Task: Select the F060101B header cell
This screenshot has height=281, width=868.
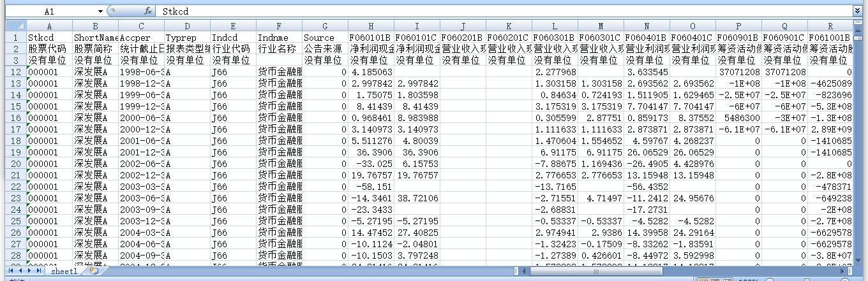Action: click(371, 38)
